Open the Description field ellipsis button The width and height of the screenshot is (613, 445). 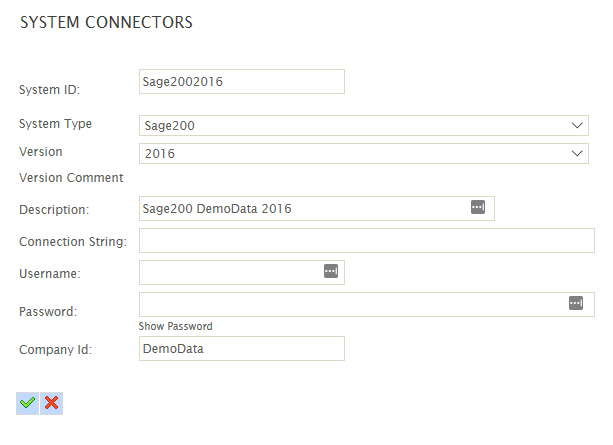coord(478,207)
